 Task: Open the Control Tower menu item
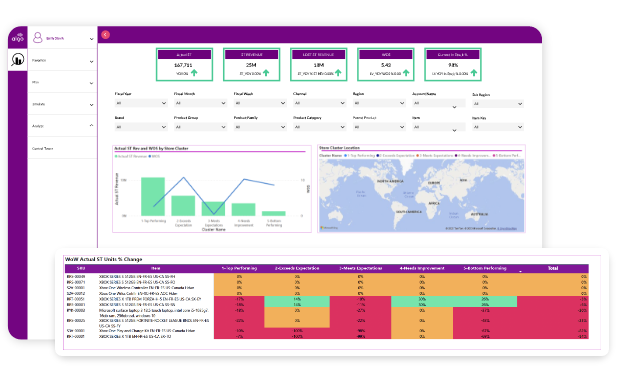(63, 148)
